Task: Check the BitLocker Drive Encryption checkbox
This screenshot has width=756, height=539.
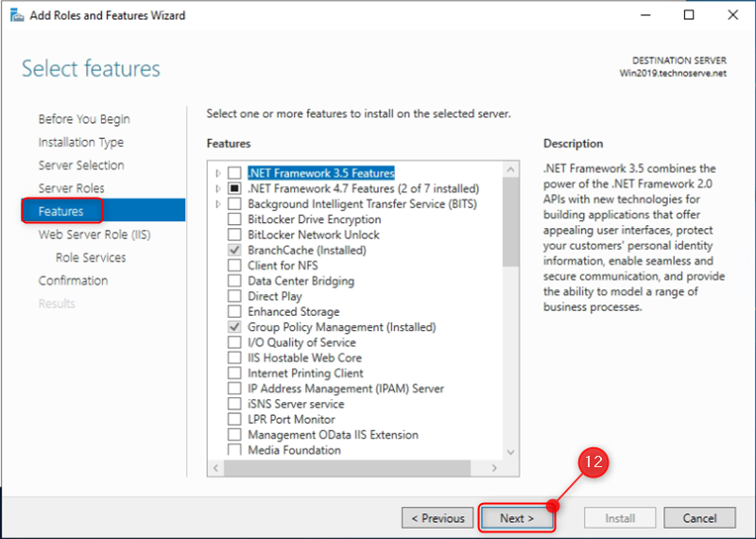Action: coord(234,219)
